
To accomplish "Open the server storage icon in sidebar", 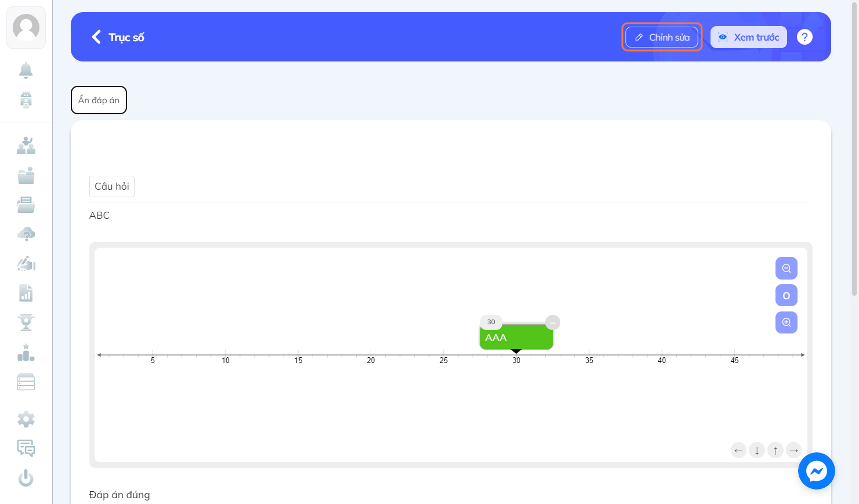I will (x=26, y=382).
